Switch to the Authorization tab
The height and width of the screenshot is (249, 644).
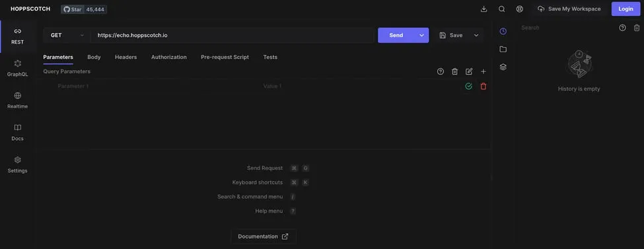point(169,57)
